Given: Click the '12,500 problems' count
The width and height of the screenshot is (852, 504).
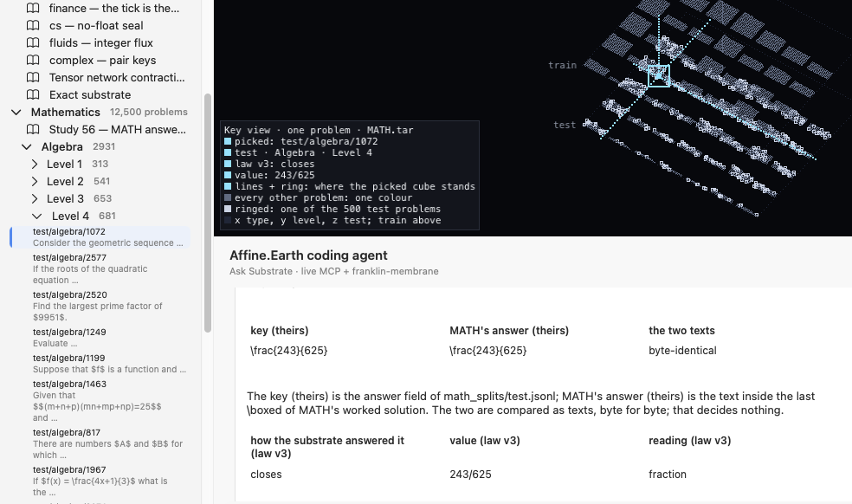Looking at the screenshot, I should (x=149, y=112).
